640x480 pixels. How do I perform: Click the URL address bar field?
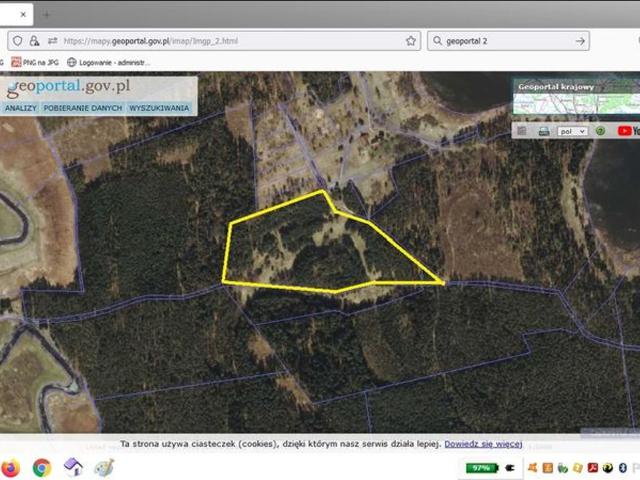coord(230,41)
